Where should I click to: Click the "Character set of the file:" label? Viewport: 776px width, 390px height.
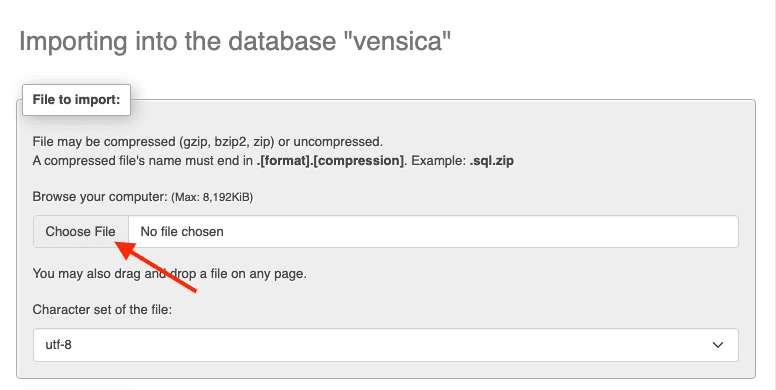coord(102,309)
